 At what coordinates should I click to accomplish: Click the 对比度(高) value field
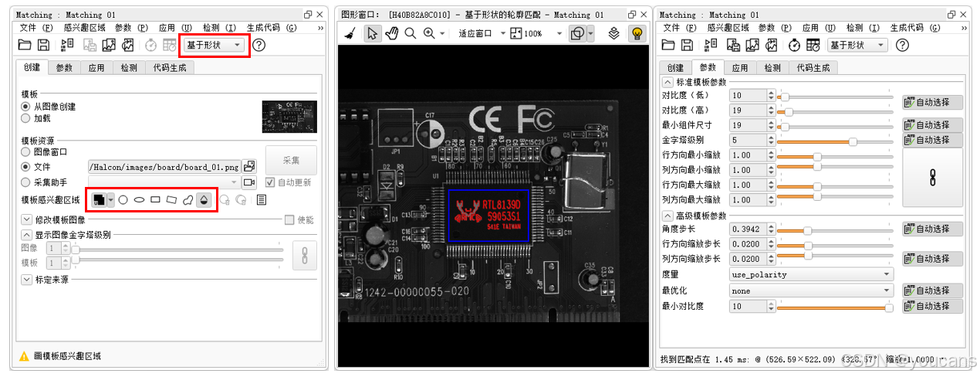749,110
